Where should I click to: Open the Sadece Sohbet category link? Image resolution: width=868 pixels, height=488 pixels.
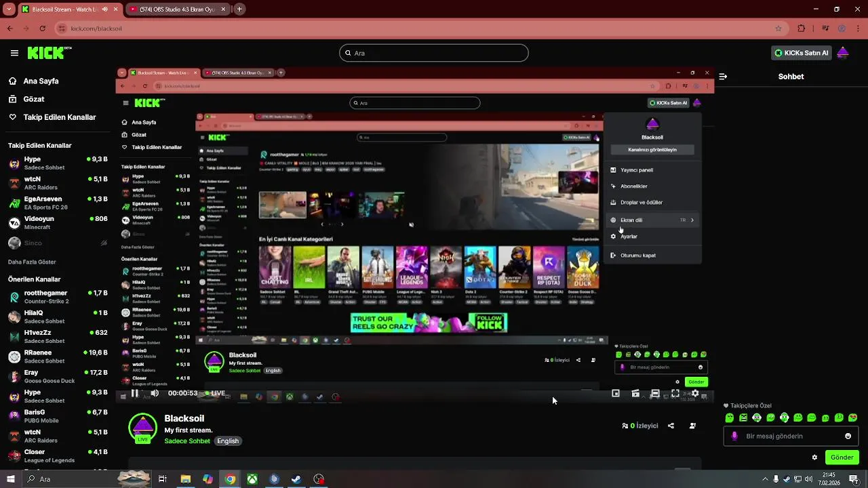[x=187, y=441]
